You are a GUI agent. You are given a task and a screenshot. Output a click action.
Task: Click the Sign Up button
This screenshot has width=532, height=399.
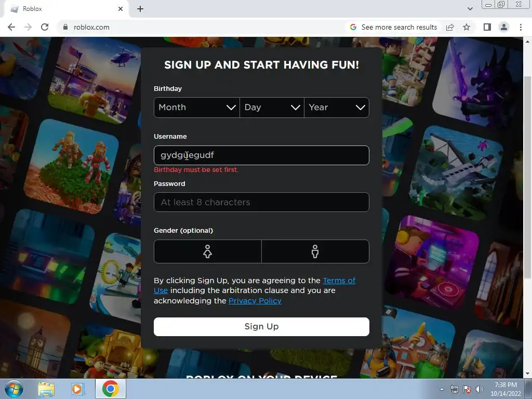pyautogui.click(x=261, y=327)
